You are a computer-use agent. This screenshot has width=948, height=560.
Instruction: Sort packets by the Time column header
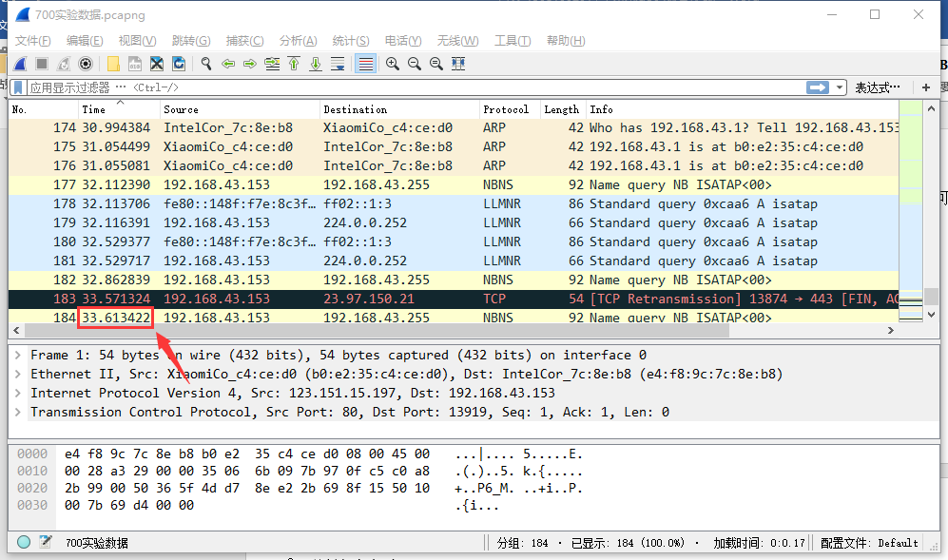pos(120,109)
